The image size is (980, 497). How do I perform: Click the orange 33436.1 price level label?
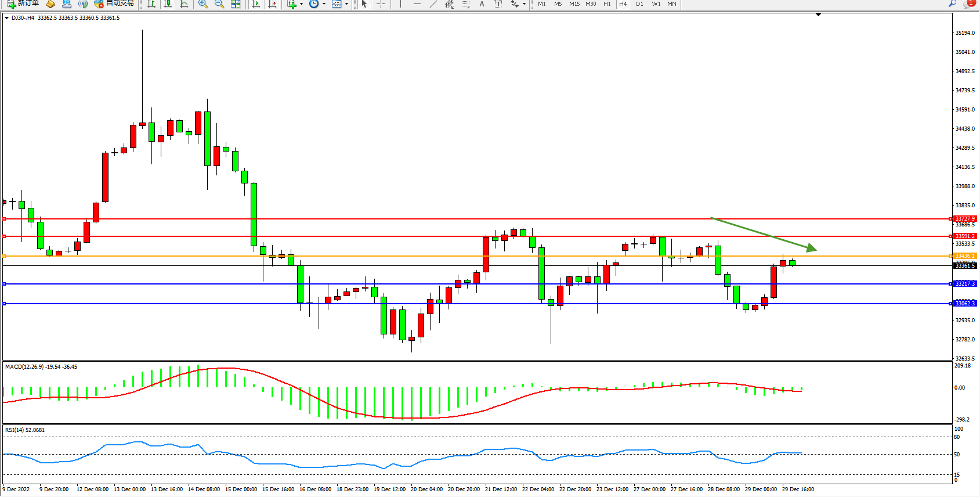965,256
